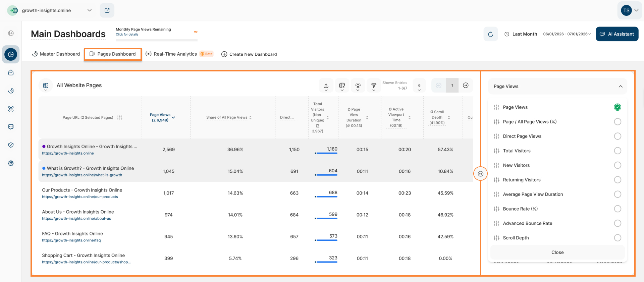Select the Page Views radio option

click(617, 107)
